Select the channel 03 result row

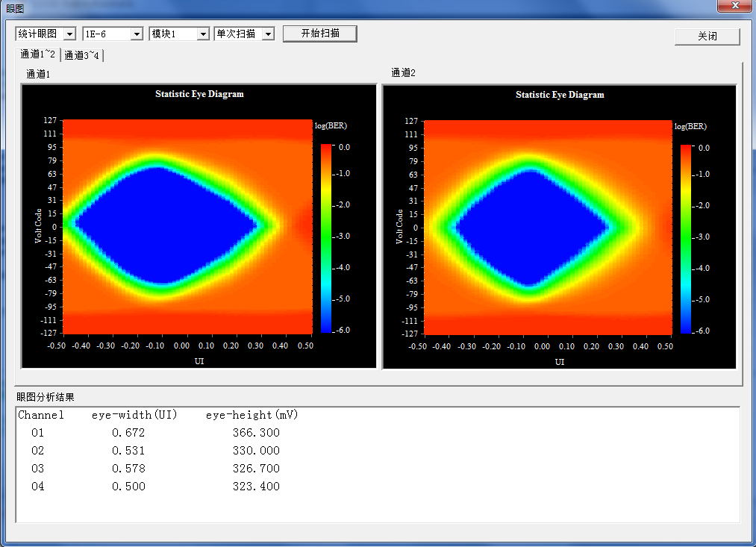point(149,469)
